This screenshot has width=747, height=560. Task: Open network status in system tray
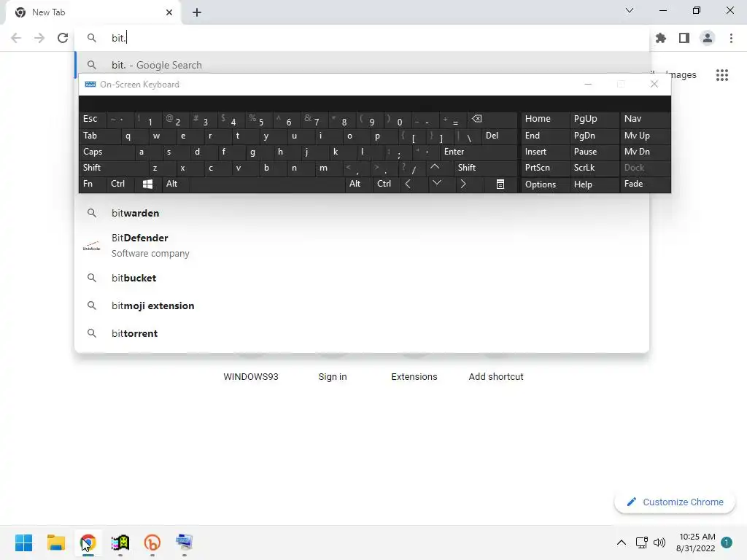tap(642, 542)
